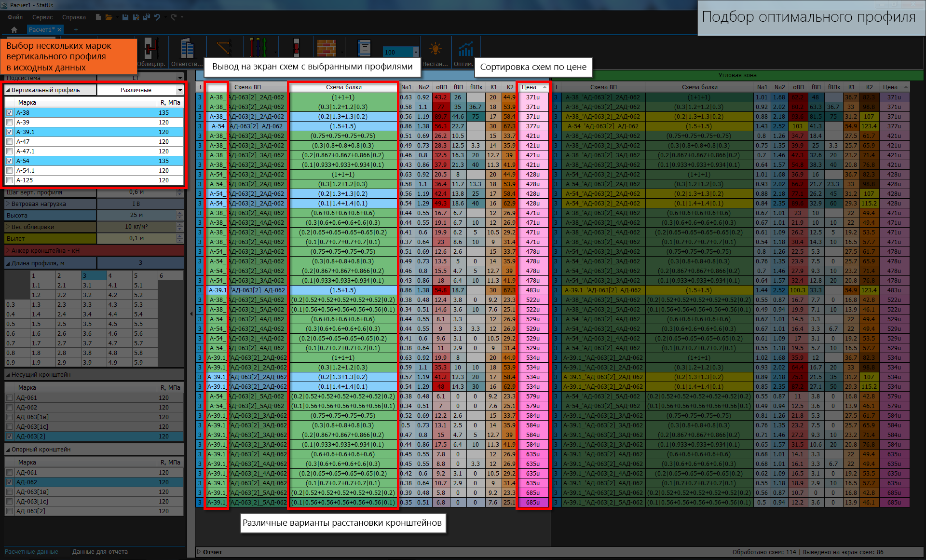The width and height of the screenshot is (926, 560).
Task: Check the A-47.1 profile checkbox
Action: point(10,151)
